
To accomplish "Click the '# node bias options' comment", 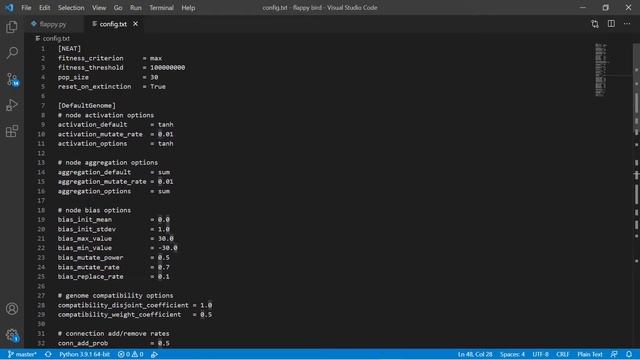I will (94, 210).
